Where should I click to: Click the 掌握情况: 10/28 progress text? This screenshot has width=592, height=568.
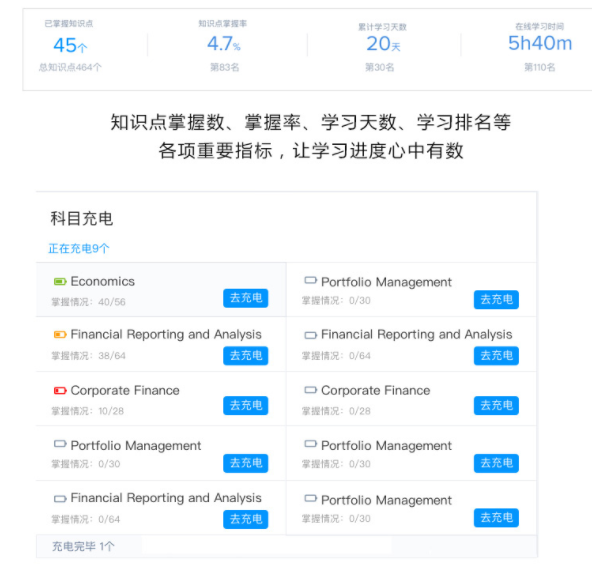pyautogui.click(x=88, y=411)
